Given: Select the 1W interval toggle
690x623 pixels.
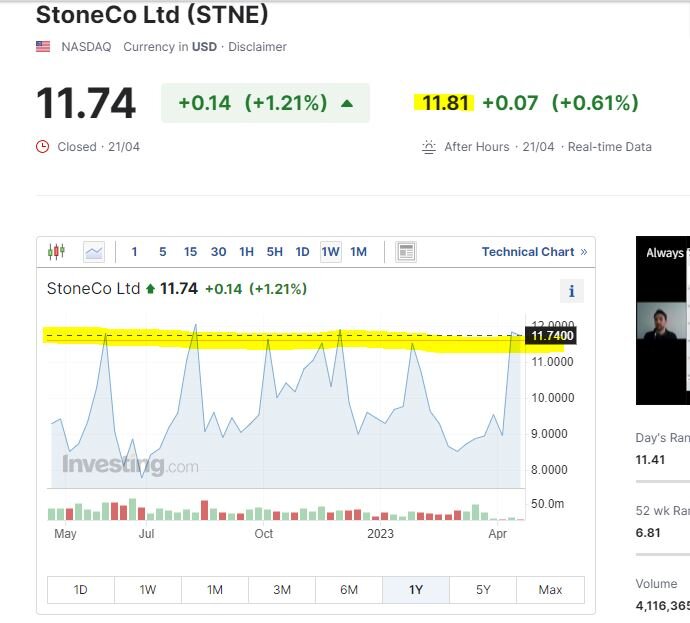Looking at the screenshot, I should [330, 252].
